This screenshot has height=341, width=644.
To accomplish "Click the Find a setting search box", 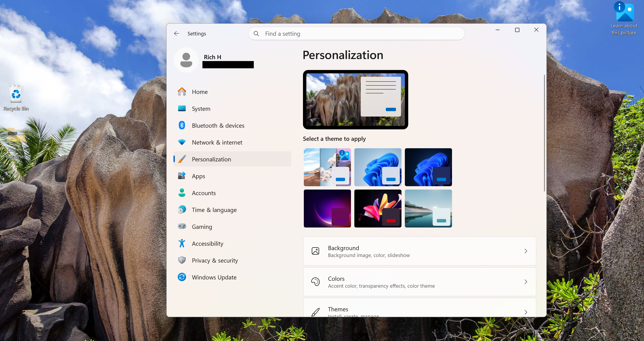I will coord(356,34).
